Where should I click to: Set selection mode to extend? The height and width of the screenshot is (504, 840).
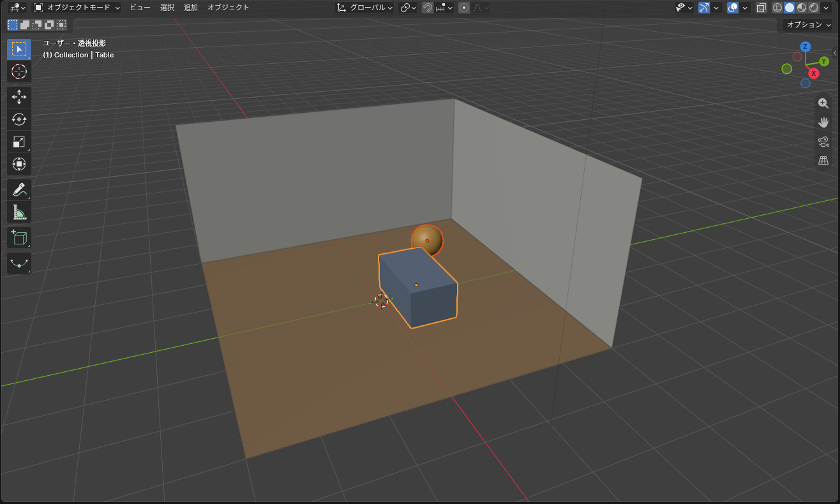(x=25, y=25)
